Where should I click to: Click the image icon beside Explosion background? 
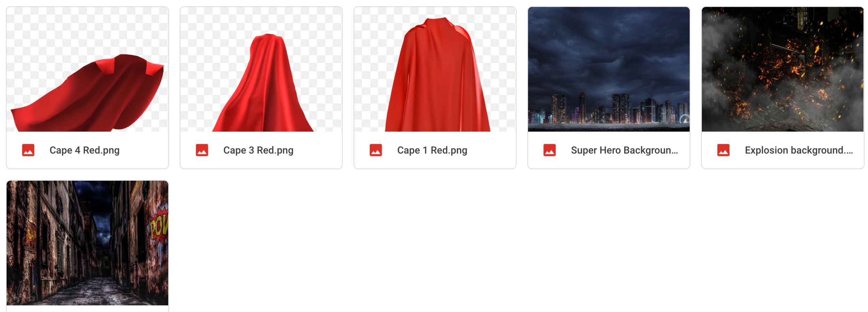point(723,150)
